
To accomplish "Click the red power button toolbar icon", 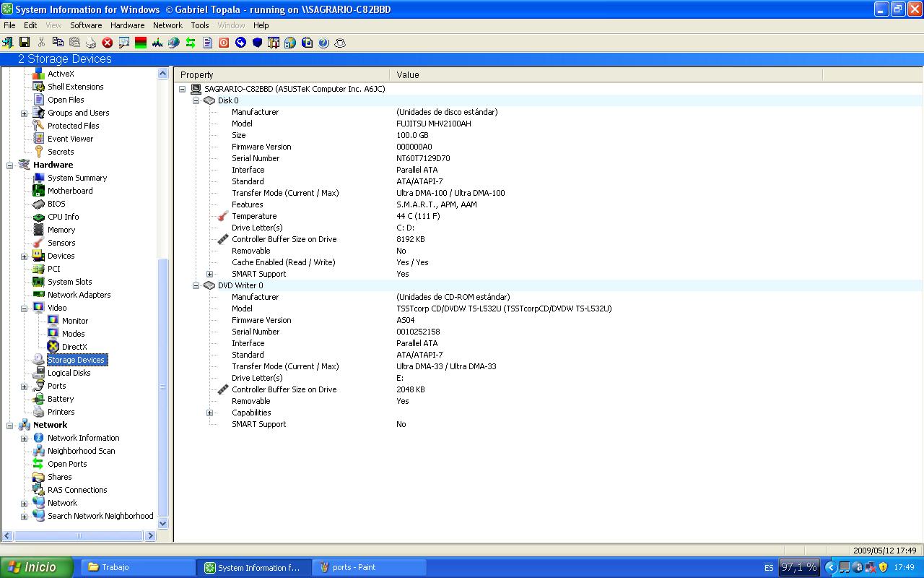I will click(x=224, y=43).
